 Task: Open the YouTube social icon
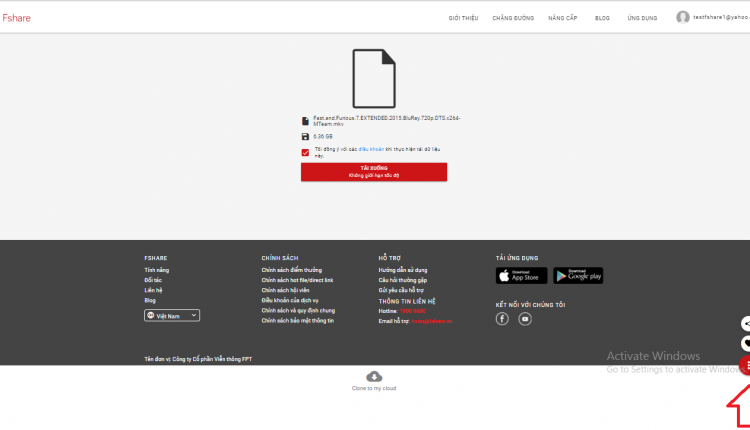pos(525,319)
